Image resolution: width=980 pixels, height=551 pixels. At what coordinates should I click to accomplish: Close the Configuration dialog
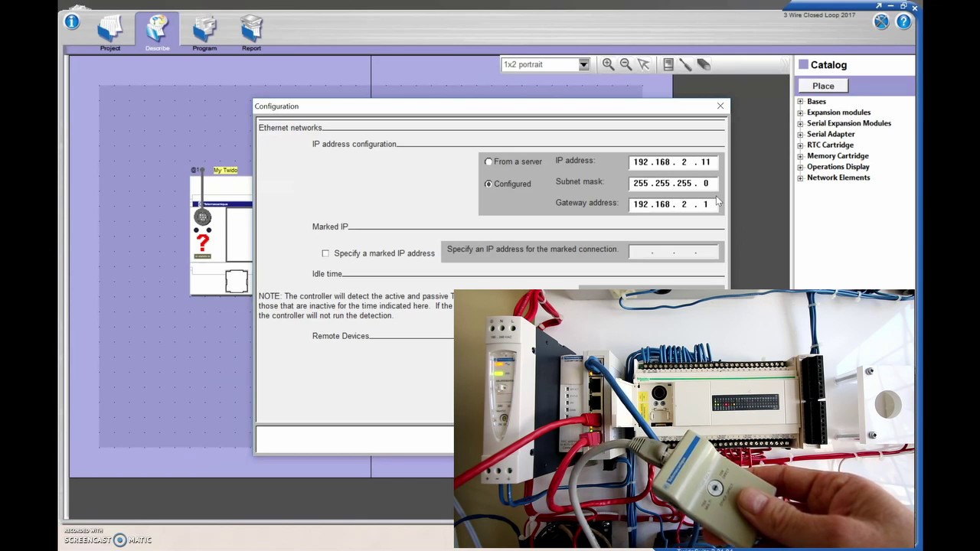(x=720, y=106)
